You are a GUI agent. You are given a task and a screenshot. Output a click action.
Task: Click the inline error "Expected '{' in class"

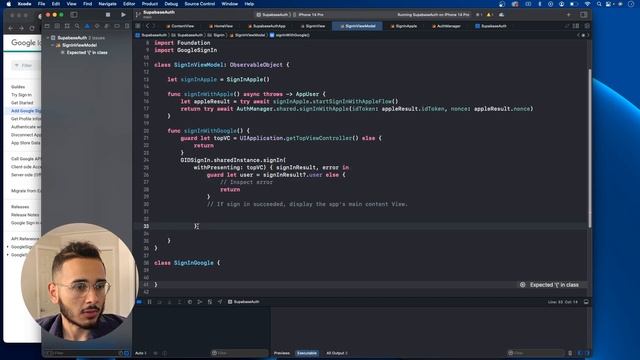[550, 285]
